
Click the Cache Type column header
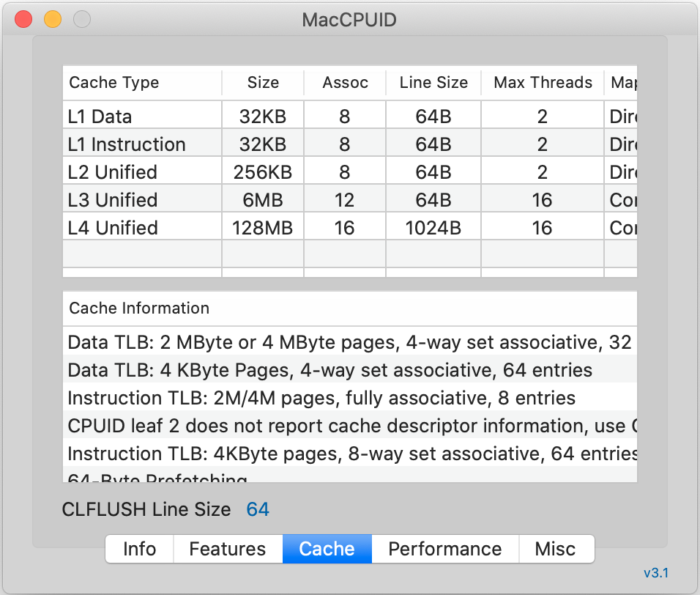click(142, 83)
